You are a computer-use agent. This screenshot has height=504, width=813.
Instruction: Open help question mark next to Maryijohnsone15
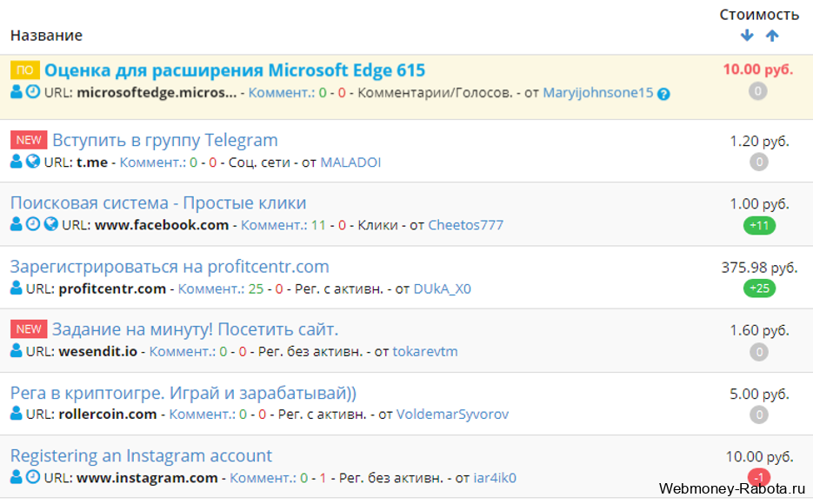[x=663, y=94]
